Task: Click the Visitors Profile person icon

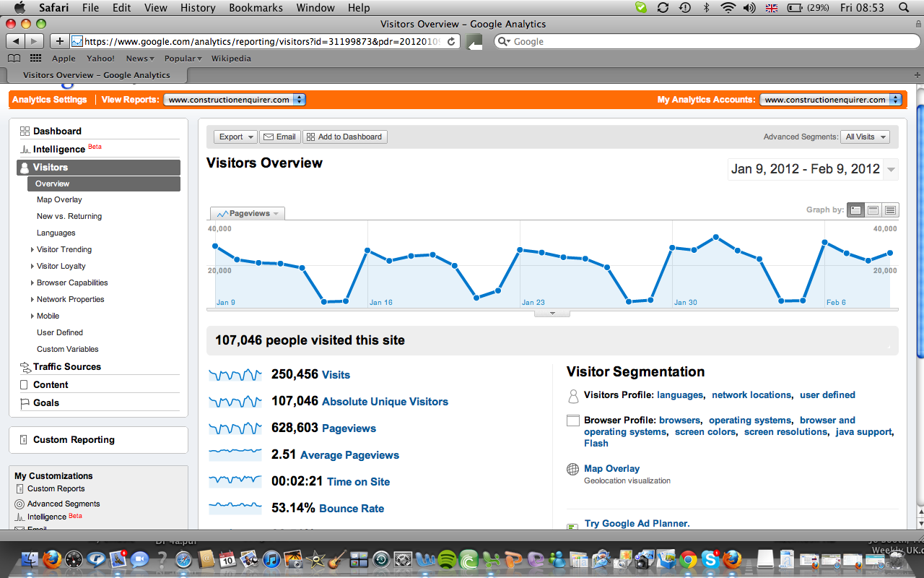Action: point(573,396)
